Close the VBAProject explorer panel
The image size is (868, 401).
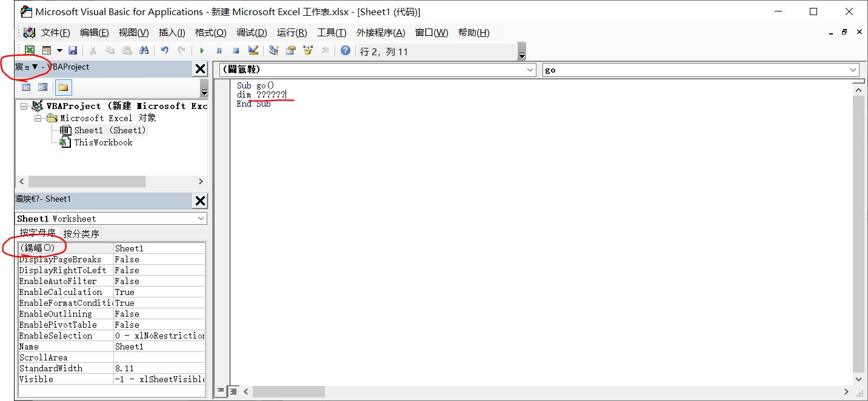(x=200, y=69)
